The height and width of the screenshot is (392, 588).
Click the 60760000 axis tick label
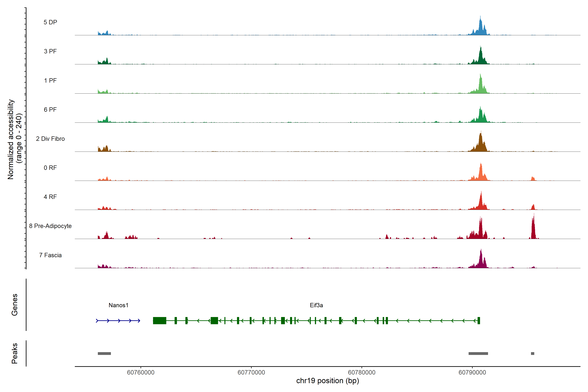click(140, 372)
